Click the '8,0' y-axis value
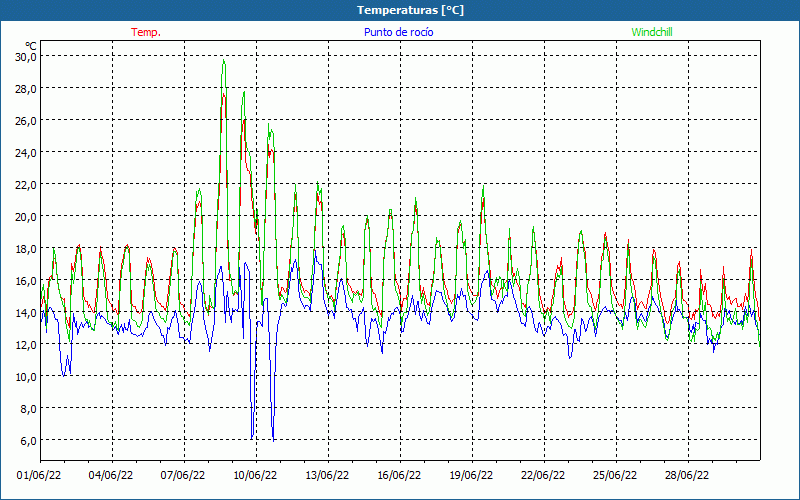 [x=29, y=409]
